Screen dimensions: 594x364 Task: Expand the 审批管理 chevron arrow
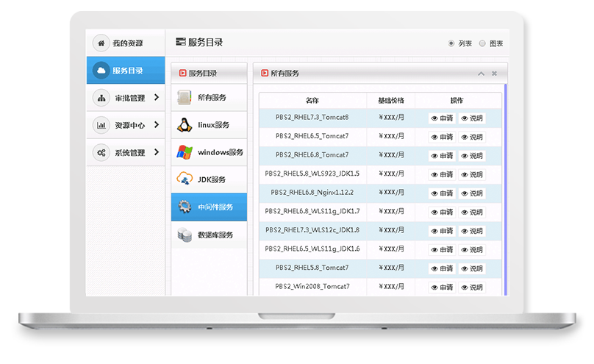(157, 98)
